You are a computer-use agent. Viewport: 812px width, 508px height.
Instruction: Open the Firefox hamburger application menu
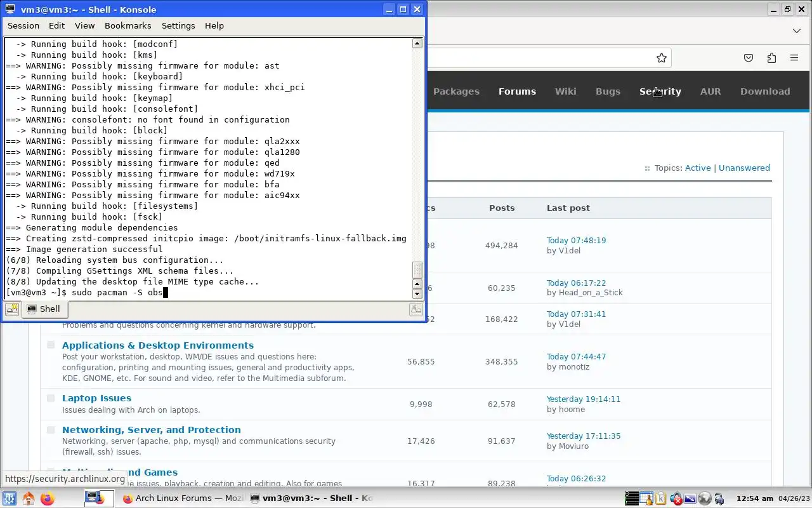point(794,58)
